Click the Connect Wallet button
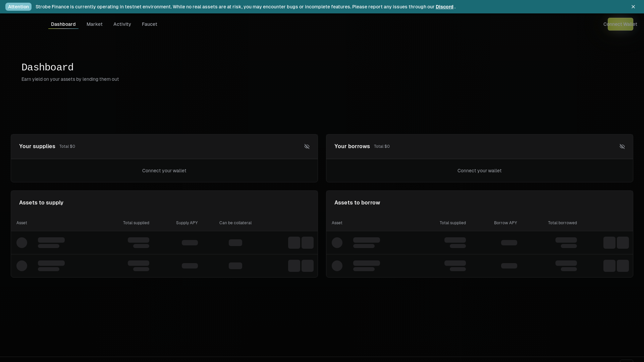The height and width of the screenshot is (362, 644). click(620, 24)
